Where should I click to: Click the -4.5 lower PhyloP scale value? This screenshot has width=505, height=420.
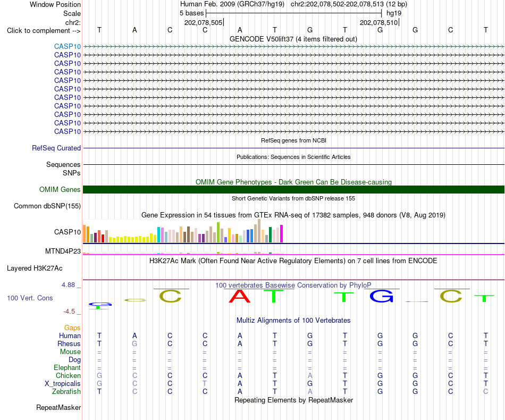coord(69,312)
